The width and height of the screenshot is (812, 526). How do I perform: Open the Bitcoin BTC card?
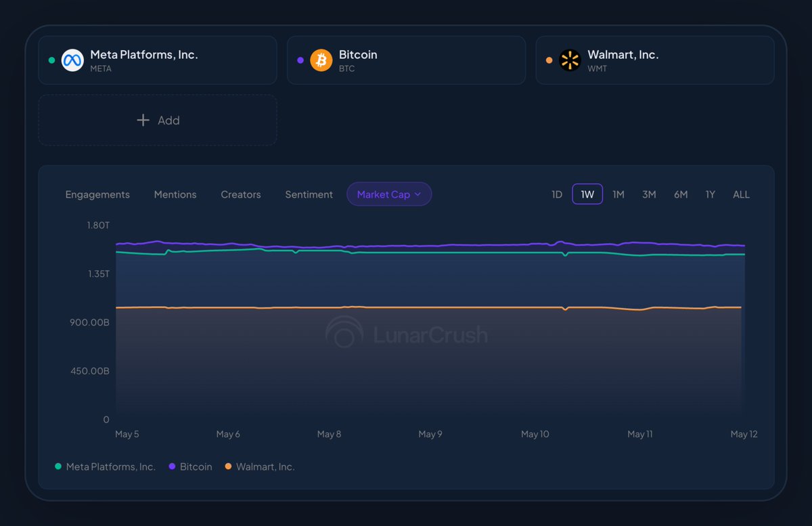406,60
